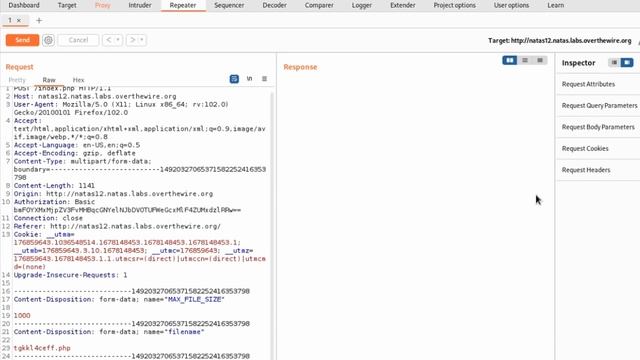Toggle the message editor wrap/format icon in Request

pyautogui.click(x=234, y=79)
